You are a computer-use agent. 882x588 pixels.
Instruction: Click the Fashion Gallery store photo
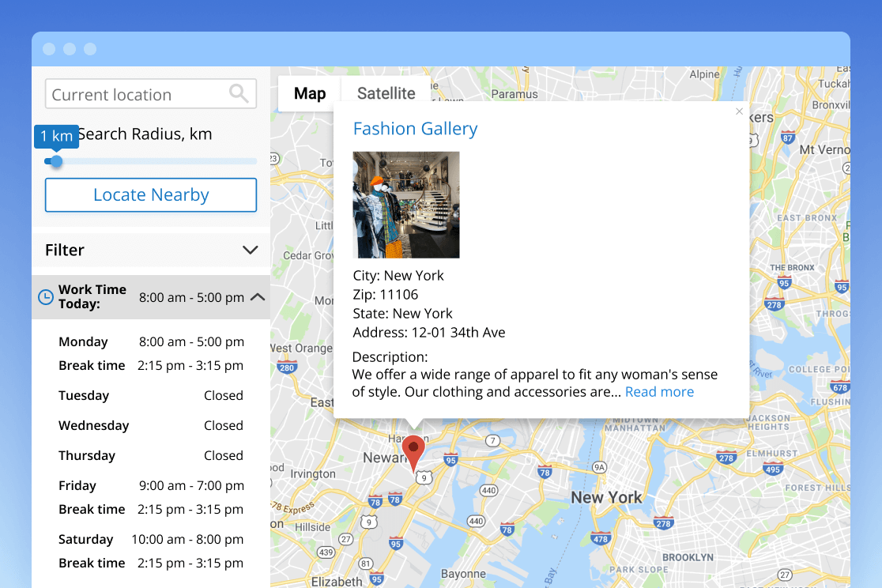(406, 205)
